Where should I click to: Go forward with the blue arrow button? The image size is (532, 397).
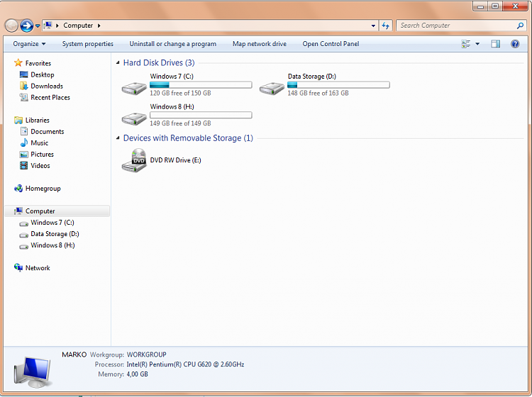point(26,26)
